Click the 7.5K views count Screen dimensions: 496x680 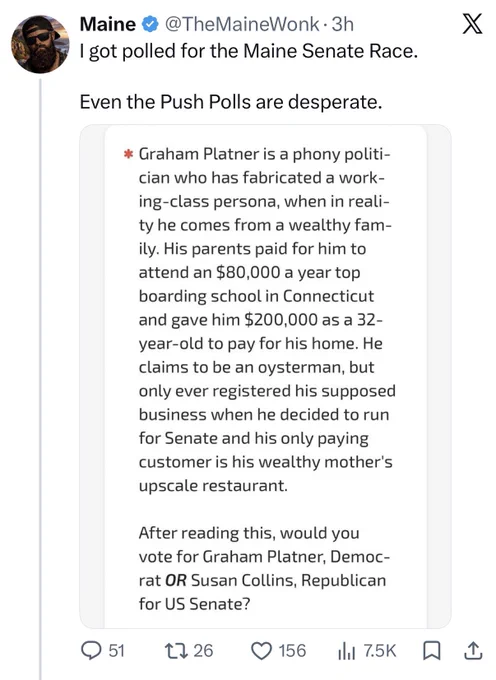(379, 651)
